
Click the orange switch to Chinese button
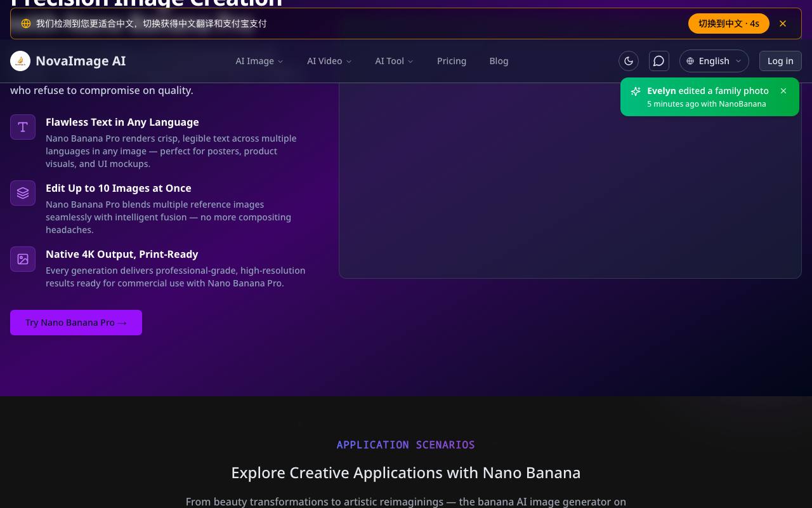[729, 23]
